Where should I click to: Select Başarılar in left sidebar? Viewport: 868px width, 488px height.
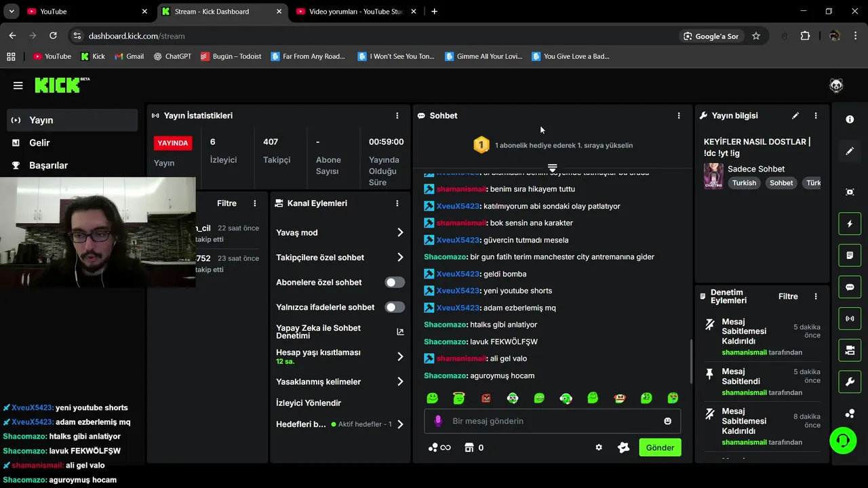tap(73, 165)
